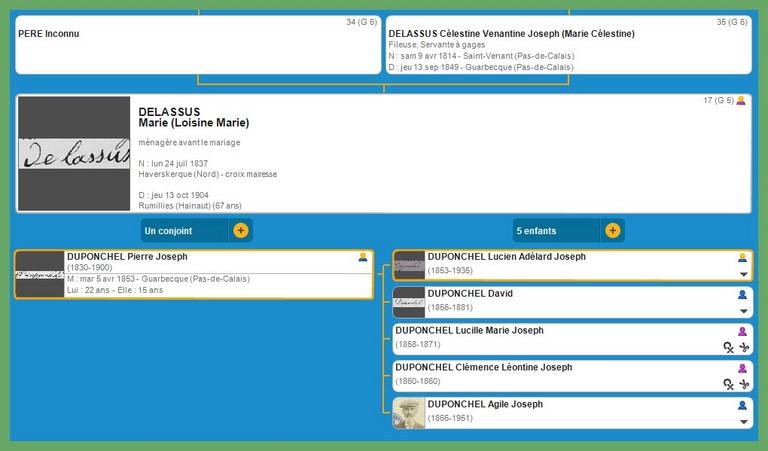Image resolution: width=768 pixels, height=451 pixels.
Task: Click scissors icon on Clémence Léontine Joseph row
Action: click(x=744, y=384)
